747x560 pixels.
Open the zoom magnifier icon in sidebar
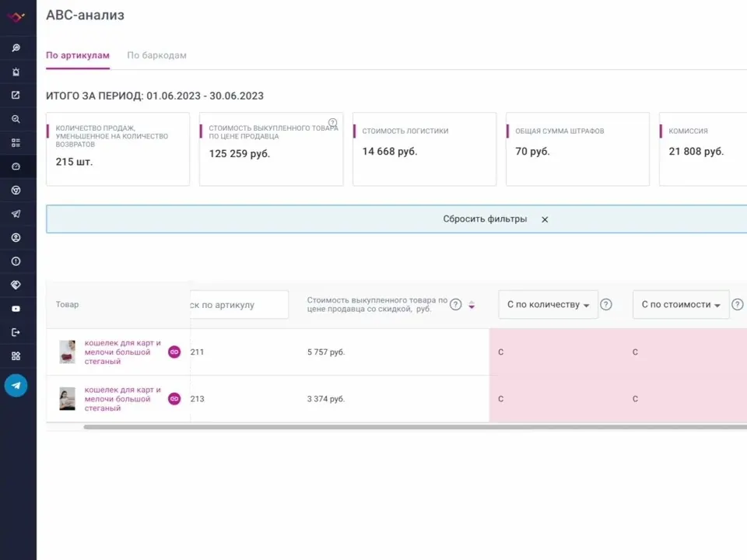(16, 119)
